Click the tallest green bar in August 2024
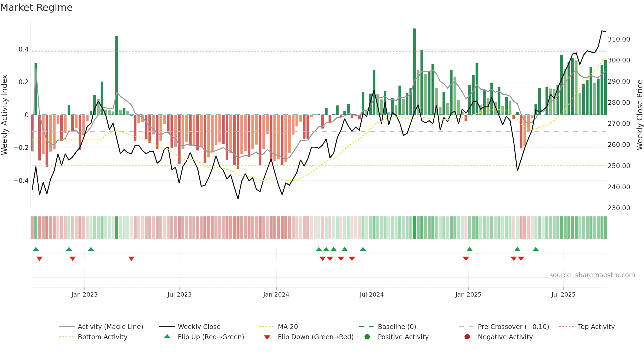The width and height of the screenshot is (644, 362). (x=415, y=72)
